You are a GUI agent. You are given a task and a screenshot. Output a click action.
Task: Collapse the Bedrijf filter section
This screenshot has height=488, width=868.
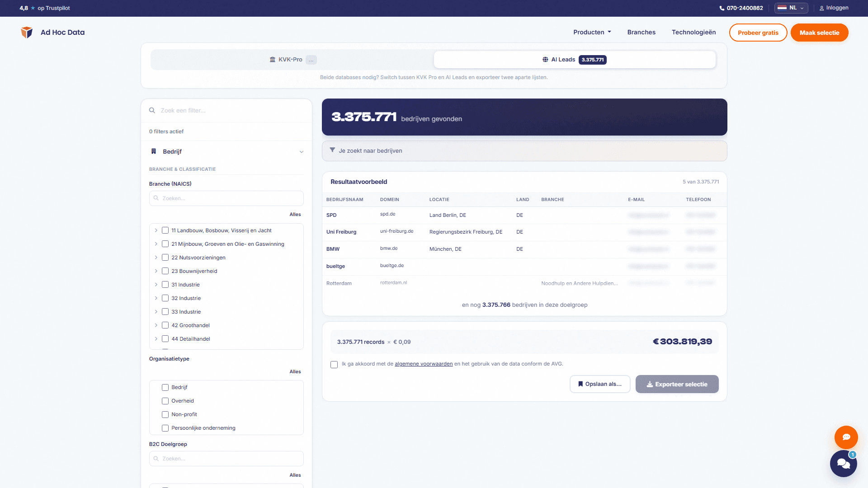tap(302, 152)
